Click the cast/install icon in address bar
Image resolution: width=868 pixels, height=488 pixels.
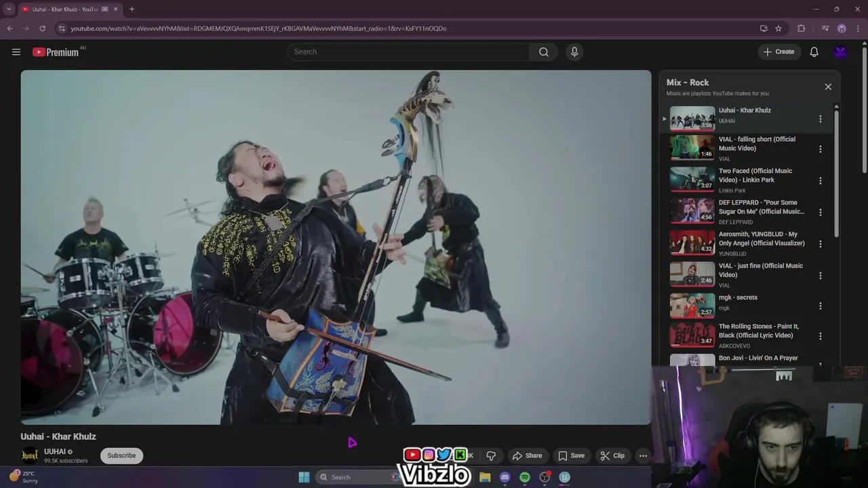click(764, 28)
